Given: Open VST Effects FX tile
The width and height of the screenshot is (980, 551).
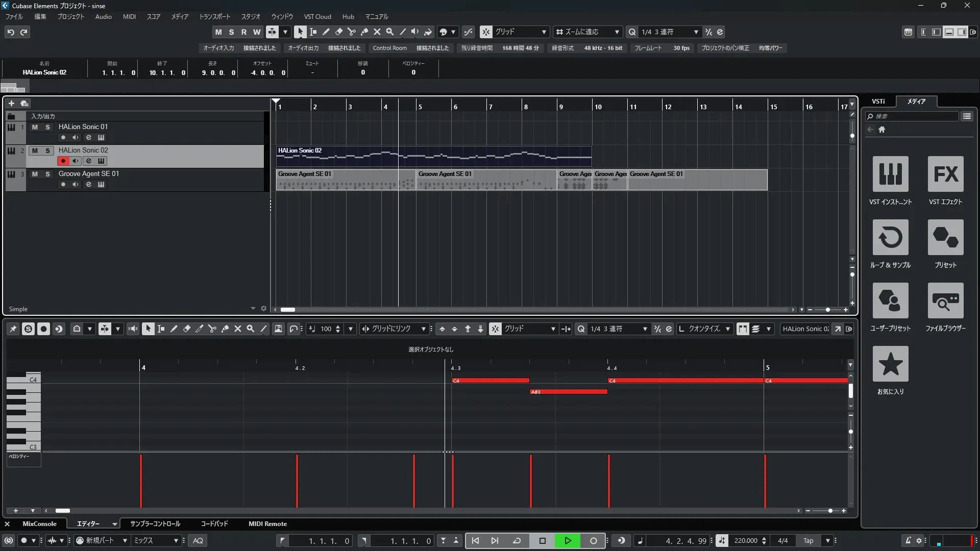Looking at the screenshot, I should coord(945,174).
